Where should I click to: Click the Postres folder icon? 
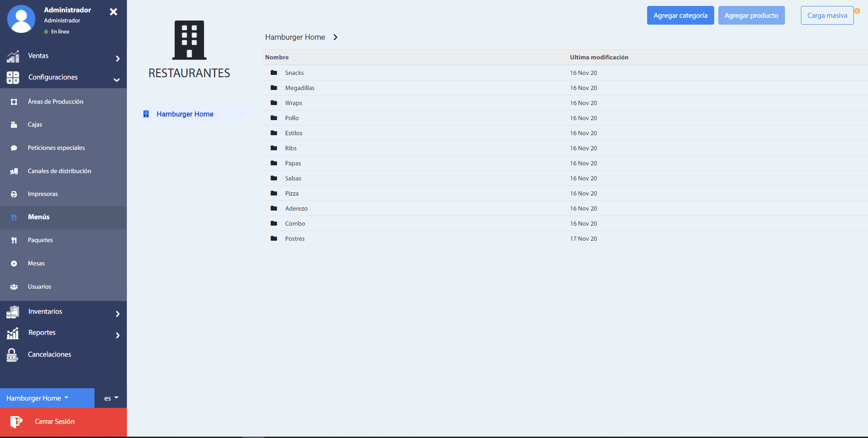pos(274,238)
